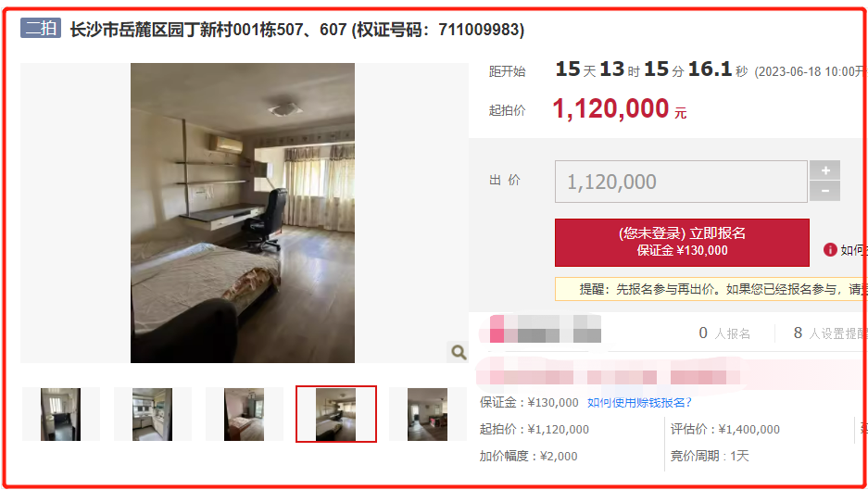Viewport: 868px width, 490px height.
Task: Click the 立即报名 register button
Action: pyautogui.click(x=682, y=242)
